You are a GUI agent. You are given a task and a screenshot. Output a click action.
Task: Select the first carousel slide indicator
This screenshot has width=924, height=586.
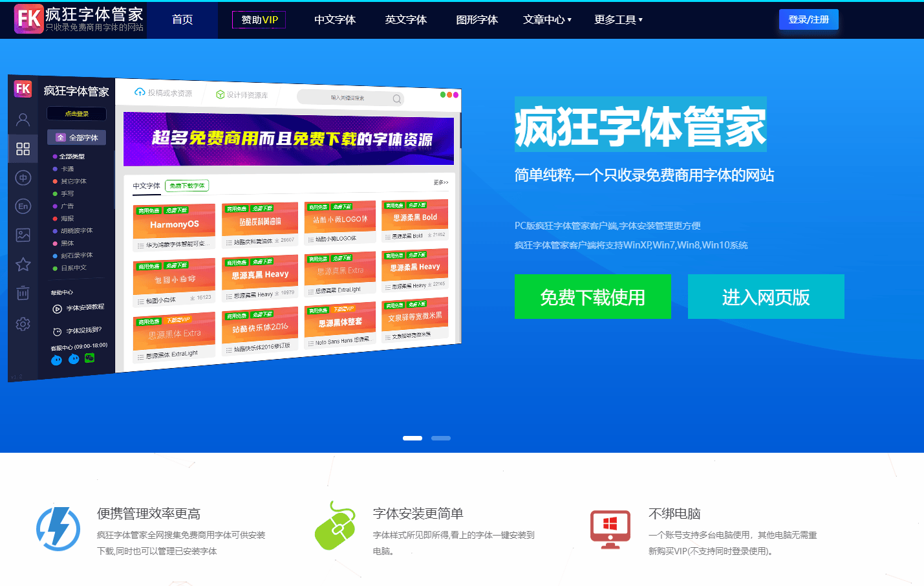(413, 439)
